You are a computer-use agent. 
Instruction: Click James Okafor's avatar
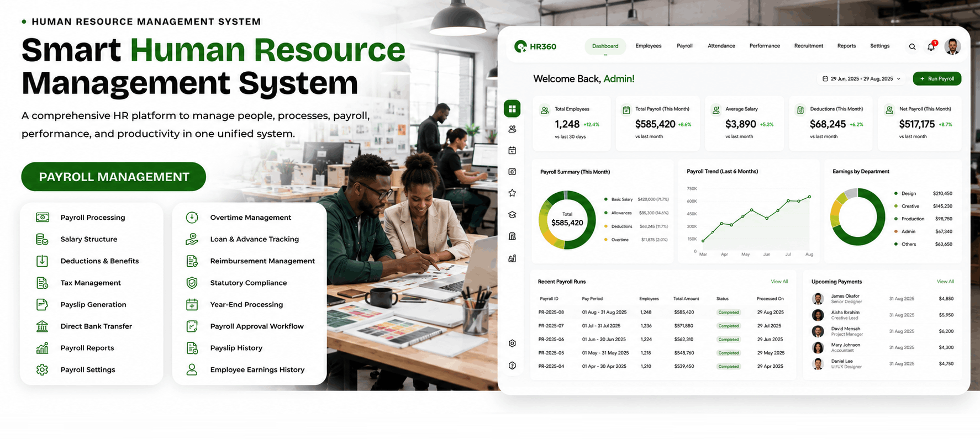818,299
